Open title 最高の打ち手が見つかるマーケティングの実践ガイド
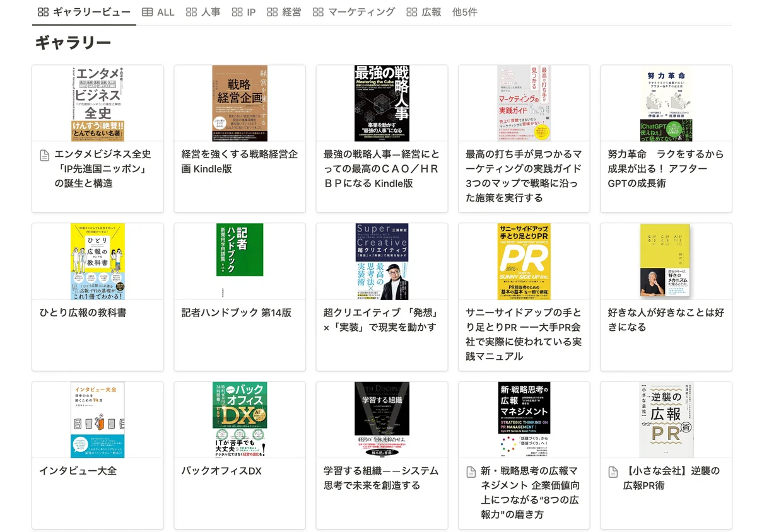 click(524, 176)
